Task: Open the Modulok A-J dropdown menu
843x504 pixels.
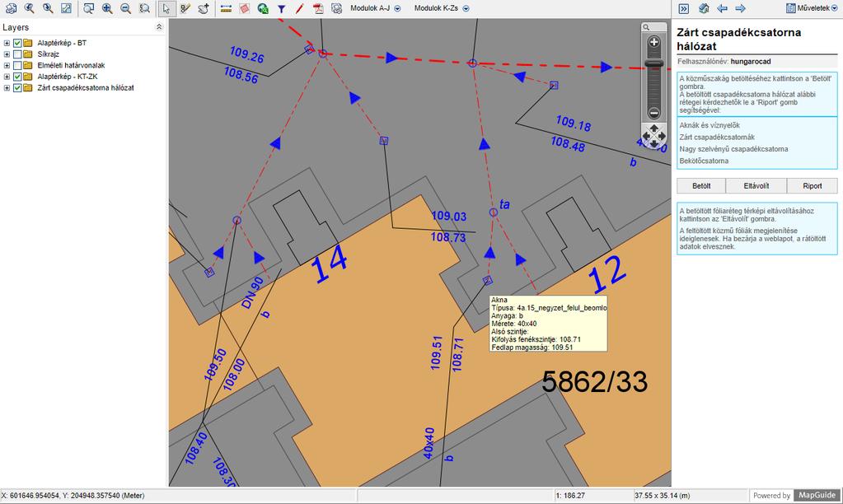Action: [x=375, y=8]
